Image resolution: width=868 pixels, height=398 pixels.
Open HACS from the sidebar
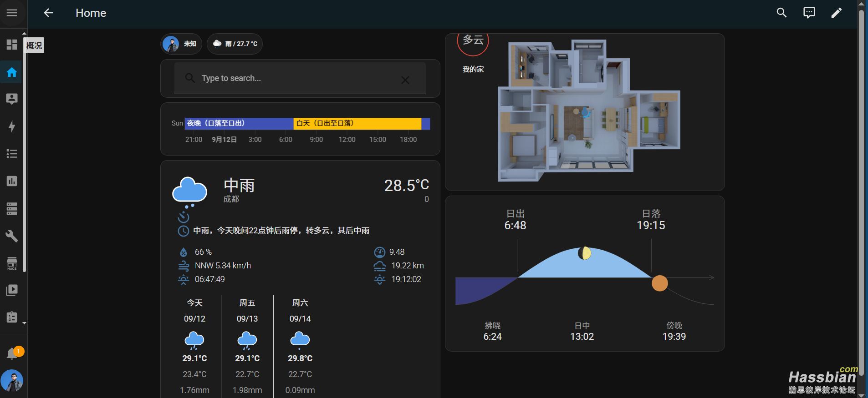point(12,263)
